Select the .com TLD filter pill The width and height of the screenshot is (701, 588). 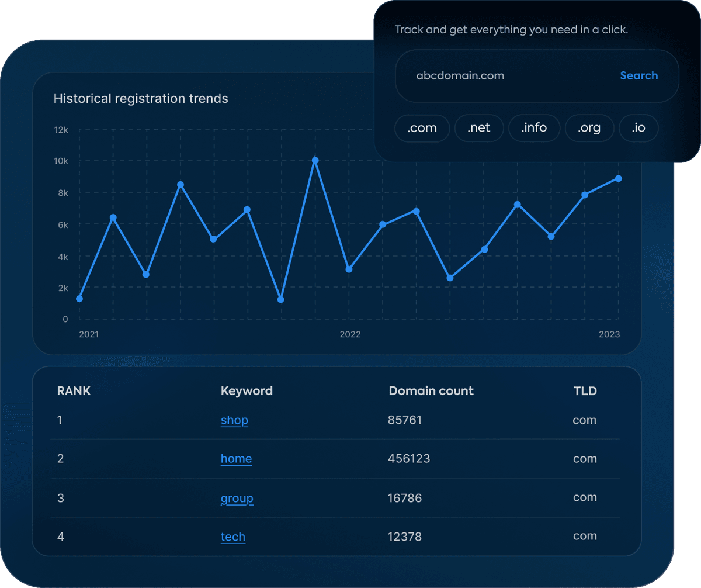[x=422, y=128]
